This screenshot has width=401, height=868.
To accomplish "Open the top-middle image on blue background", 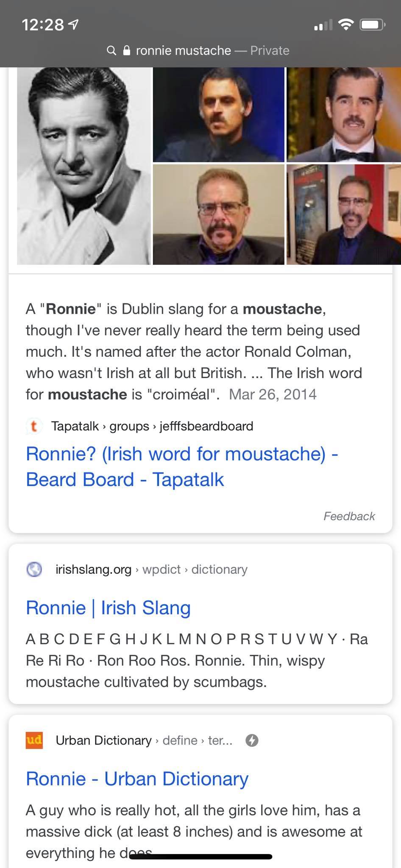I will 218,114.
